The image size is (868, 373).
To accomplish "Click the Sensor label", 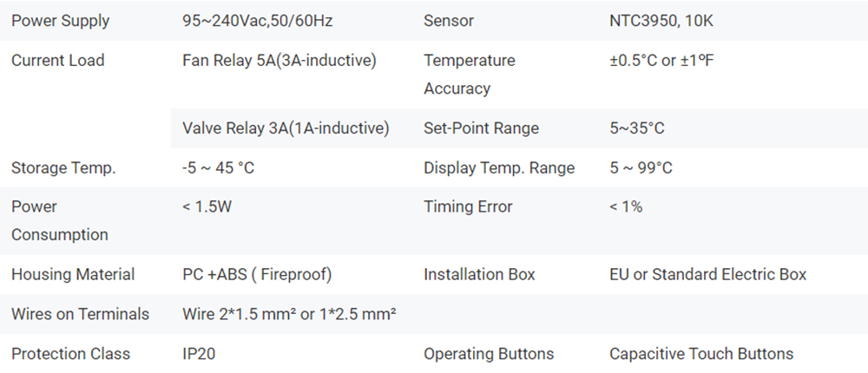I will (x=447, y=21).
